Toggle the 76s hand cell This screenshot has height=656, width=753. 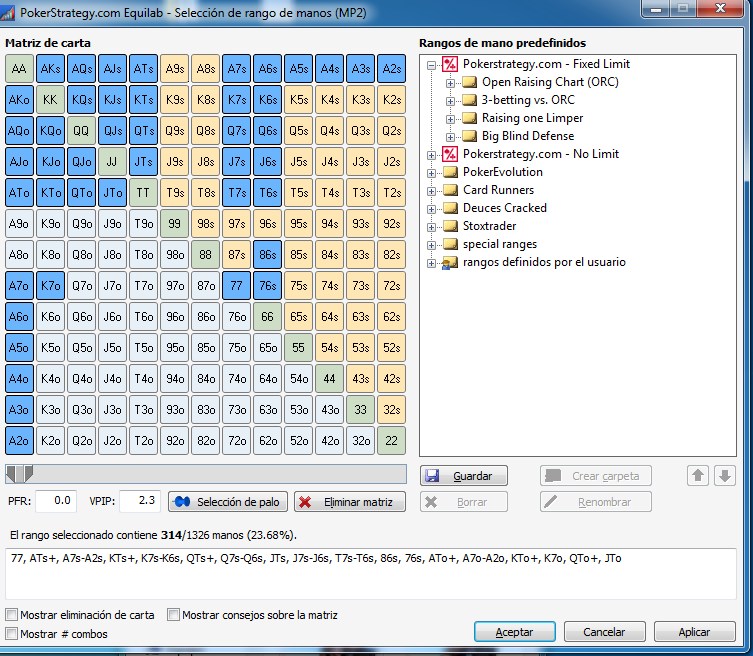coord(267,286)
